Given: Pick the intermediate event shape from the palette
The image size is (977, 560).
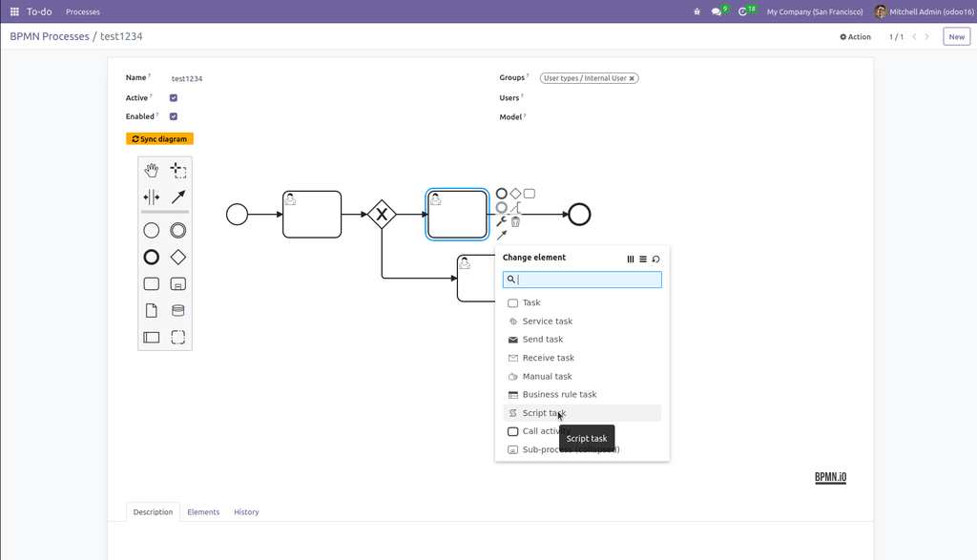Looking at the screenshot, I should point(178,231).
